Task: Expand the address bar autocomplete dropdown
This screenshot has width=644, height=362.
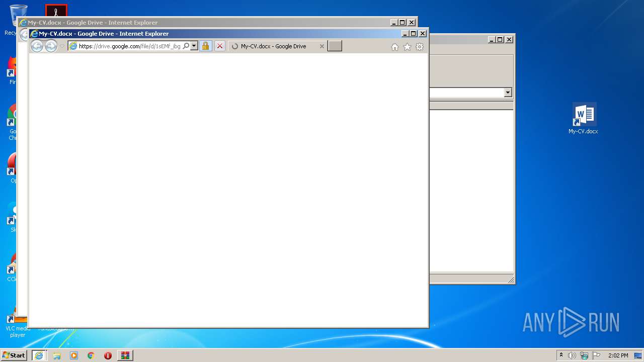Action: (194, 46)
